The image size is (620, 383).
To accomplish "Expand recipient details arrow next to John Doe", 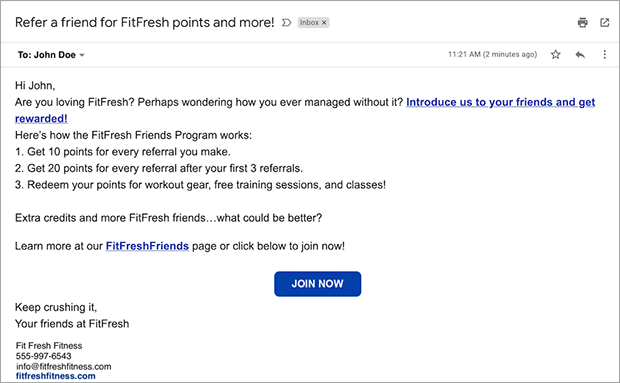I will point(82,55).
